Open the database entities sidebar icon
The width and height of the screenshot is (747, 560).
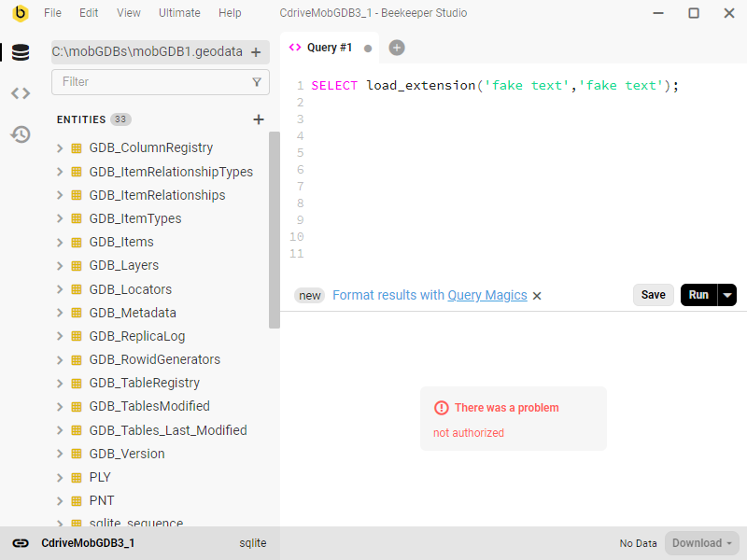[x=21, y=52]
